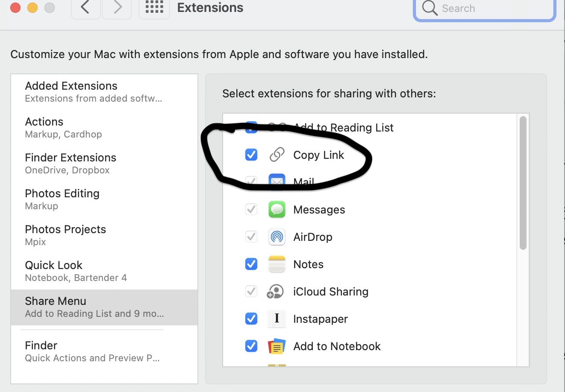Click the Messages label text
Viewport: 565px width, 392px height.
[x=319, y=210]
